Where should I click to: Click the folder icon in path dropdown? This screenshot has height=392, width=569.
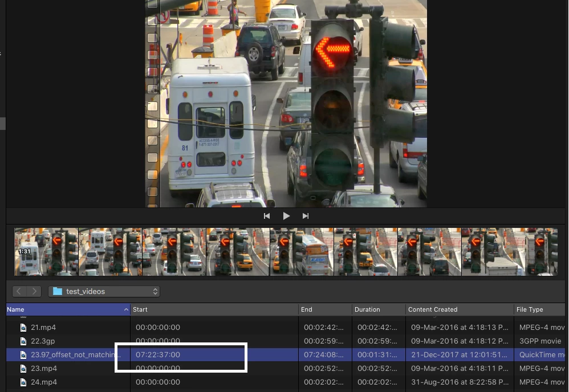pos(58,291)
